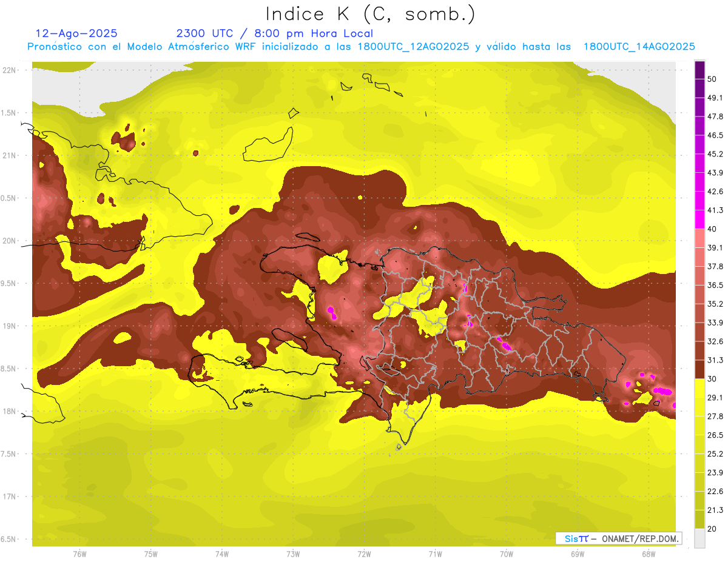
Task: Click the '73W' longitude label
Action: coord(293,554)
